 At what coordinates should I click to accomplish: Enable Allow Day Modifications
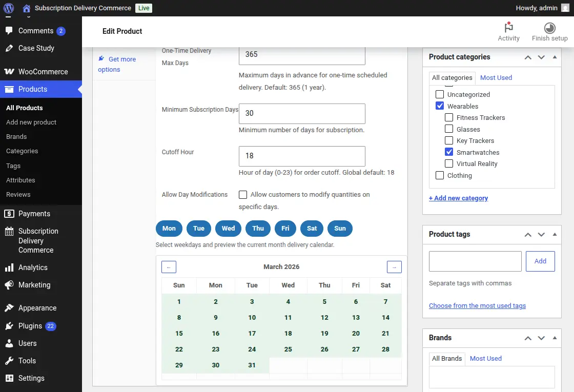click(x=242, y=194)
